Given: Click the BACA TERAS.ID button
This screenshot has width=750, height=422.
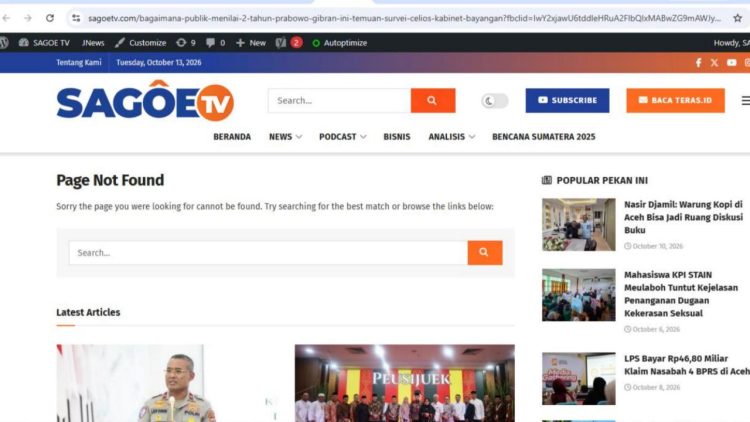Looking at the screenshot, I should [x=675, y=100].
